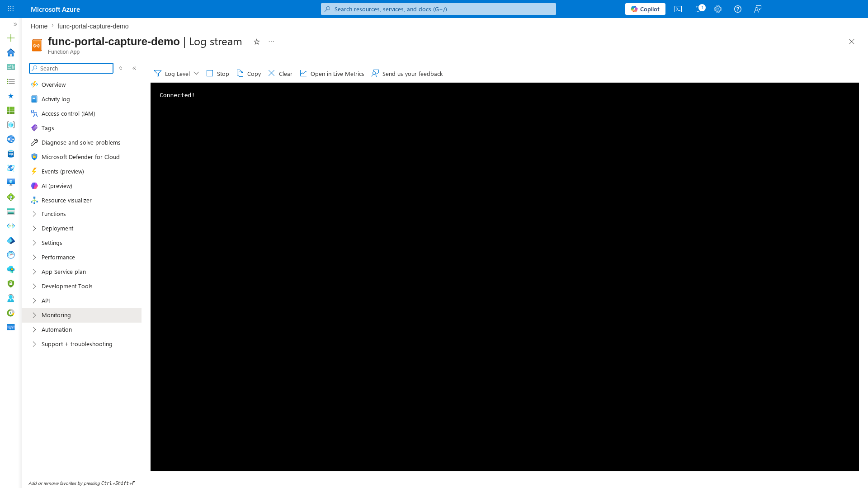Image resolution: width=868 pixels, height=488 pixels.
Task: Expand the Monitoring group
Action: coord(81,315)
